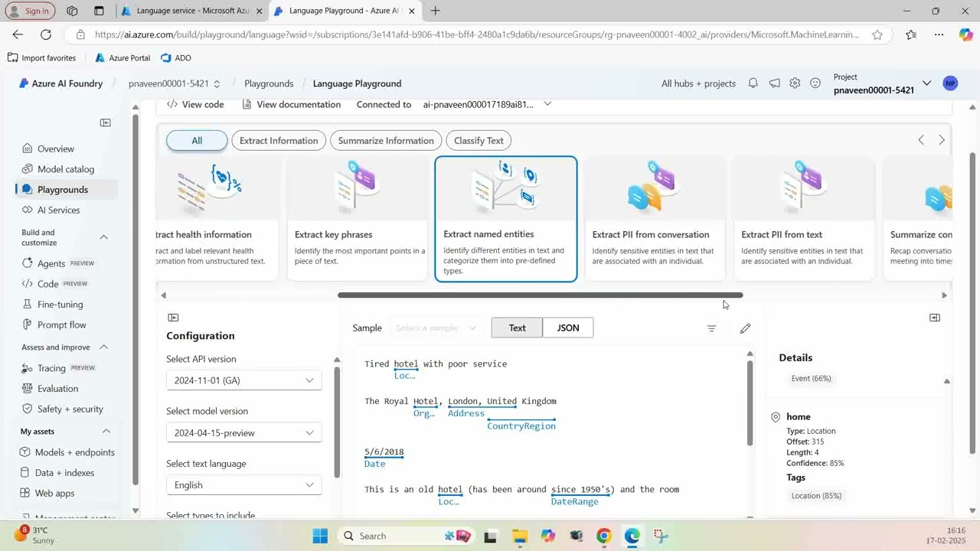The width and height of the screenshot is (980, 551).
Task: Collapse the Details panel icon
Action: click(x=935, y=318)
